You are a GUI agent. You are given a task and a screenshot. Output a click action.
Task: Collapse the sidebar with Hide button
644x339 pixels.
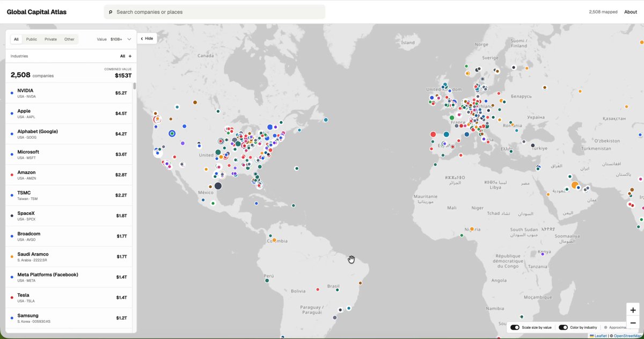(147, 39)
